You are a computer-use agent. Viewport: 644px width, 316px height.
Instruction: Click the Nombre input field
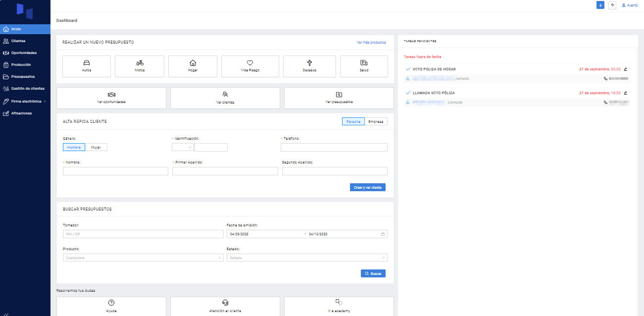tap(115, 171)
